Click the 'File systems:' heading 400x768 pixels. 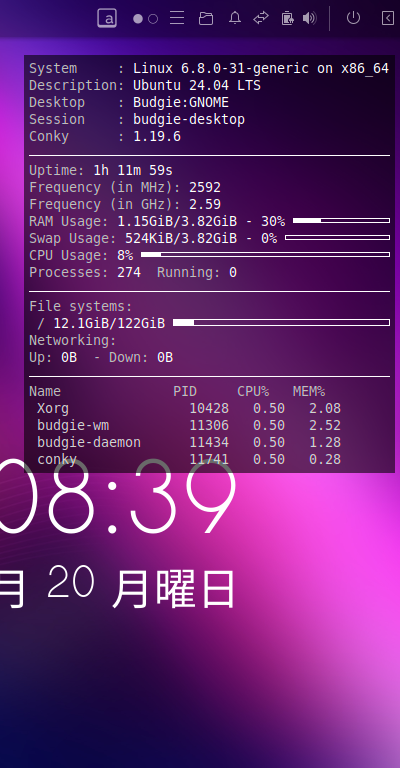coord(81,307)
